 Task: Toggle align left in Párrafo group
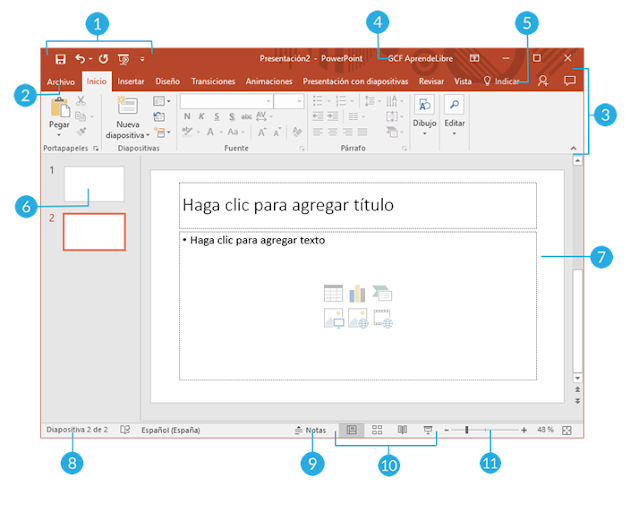pos(318,132)
